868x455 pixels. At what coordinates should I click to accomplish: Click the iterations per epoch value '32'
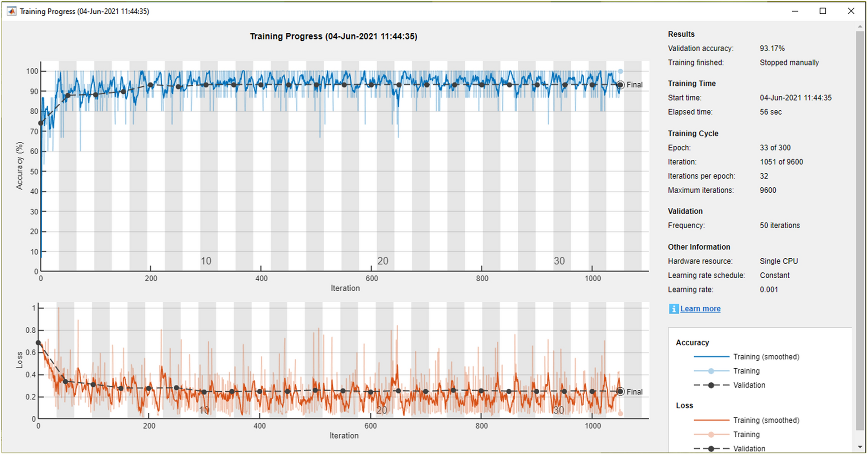click(764, 176)
